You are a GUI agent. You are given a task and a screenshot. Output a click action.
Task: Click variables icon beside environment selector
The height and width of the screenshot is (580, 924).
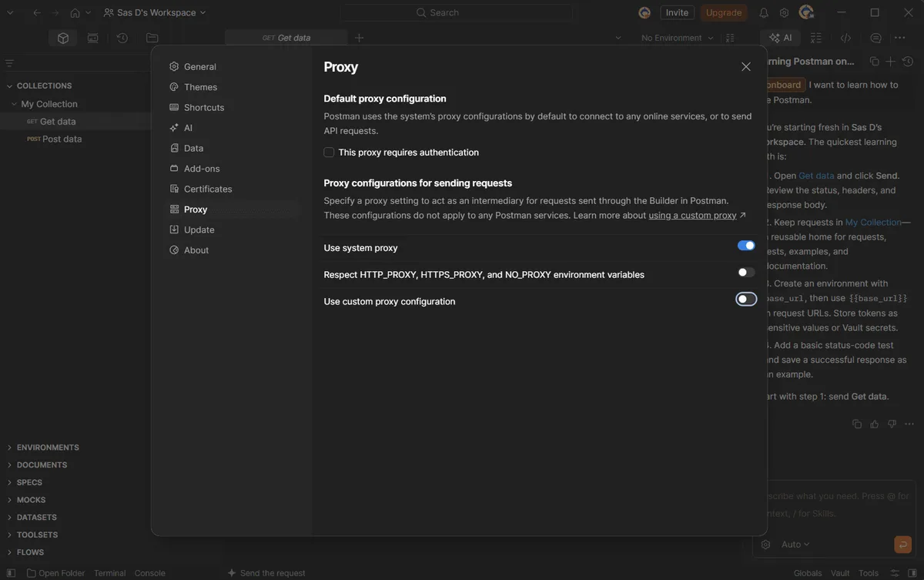tap(730, 38)
